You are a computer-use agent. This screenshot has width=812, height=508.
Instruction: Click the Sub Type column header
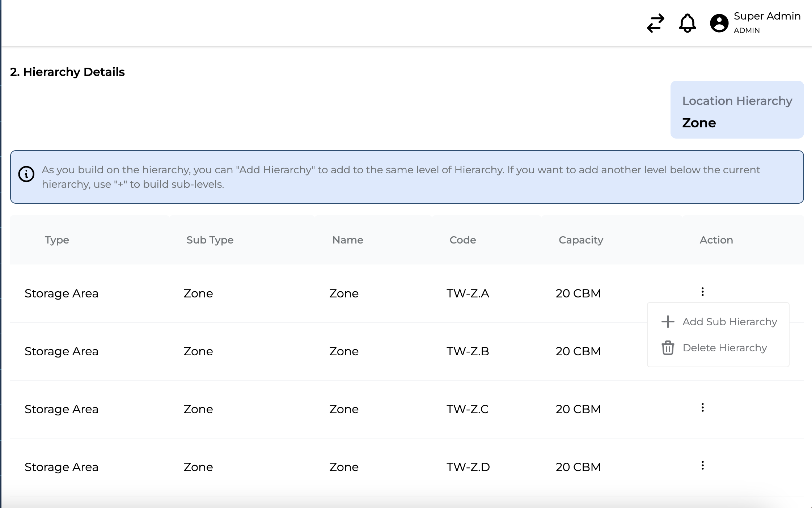[210, 240]
